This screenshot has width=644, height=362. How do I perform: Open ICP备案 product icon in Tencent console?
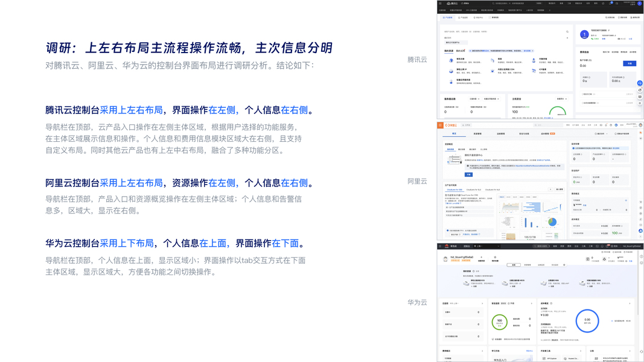point(534,71)
